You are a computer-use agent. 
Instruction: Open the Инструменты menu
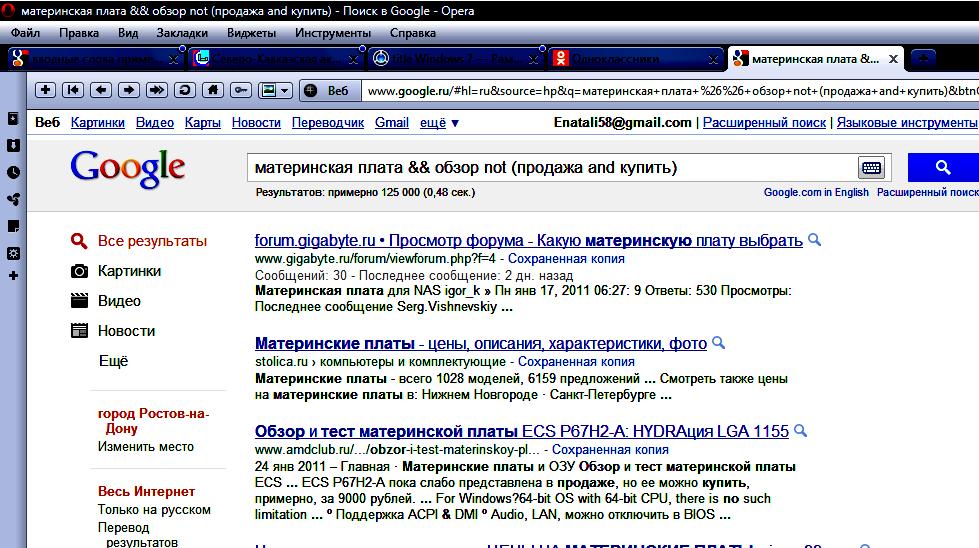click(333, 32)
